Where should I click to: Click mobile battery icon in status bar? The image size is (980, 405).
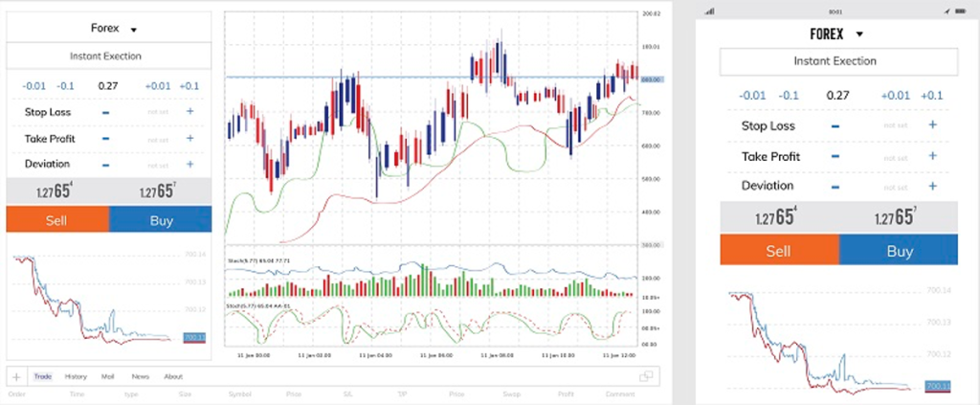[x=961, y=11]
